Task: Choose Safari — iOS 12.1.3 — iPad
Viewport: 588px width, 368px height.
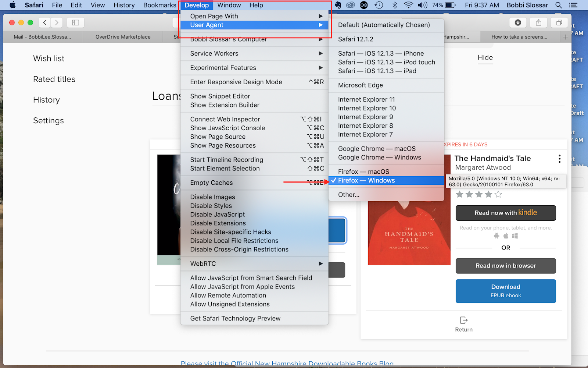Action: click(x=386, y=71)
